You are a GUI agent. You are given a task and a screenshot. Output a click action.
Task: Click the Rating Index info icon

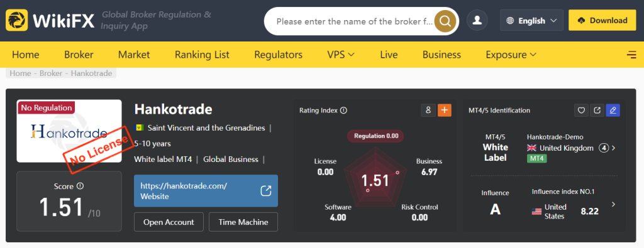pyautogui.click(x=344, y=111)
